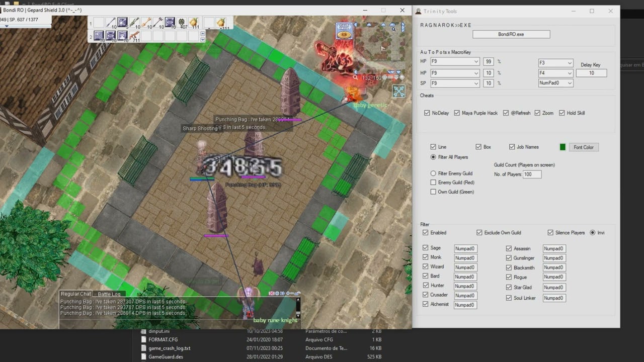
Task: Toggle the Line checkbox
Action: (x=433, y=147)
